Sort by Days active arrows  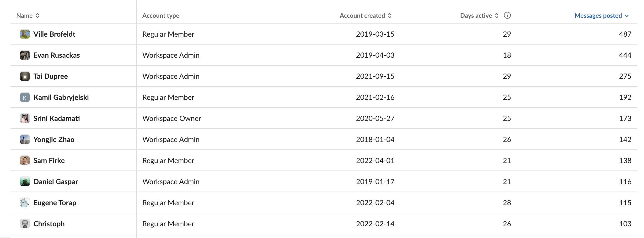(497, 16)
